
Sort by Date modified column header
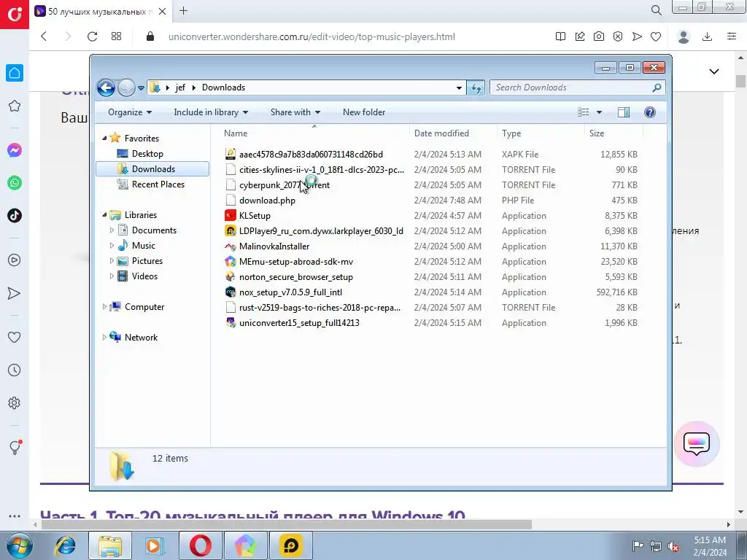[452, 133]
